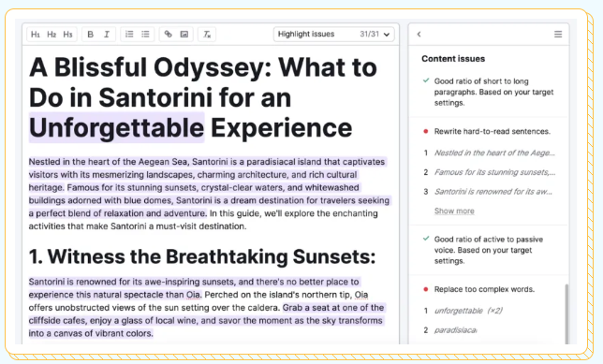Viewport: 603px width, 364px height.
Task: Insert a hyperlink
Action: (x=168, y=35)
